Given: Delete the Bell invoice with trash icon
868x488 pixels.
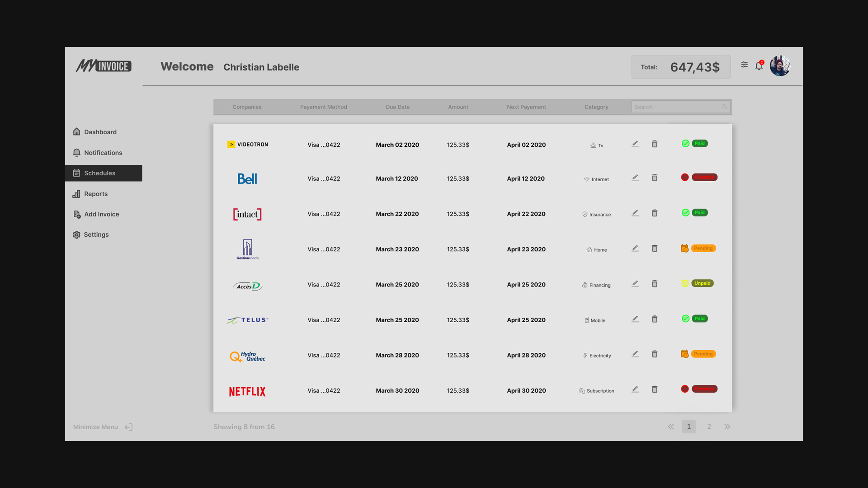Looking at the screenshot, I should tap(654, 178).
